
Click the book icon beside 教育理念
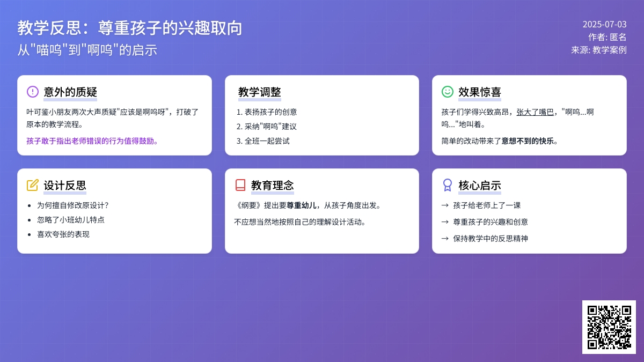pyautogui.click(x=240, y=185)
